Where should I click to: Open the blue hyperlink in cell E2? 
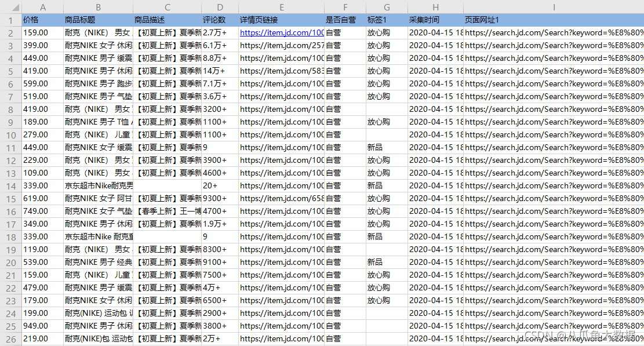tap(282, 32)
